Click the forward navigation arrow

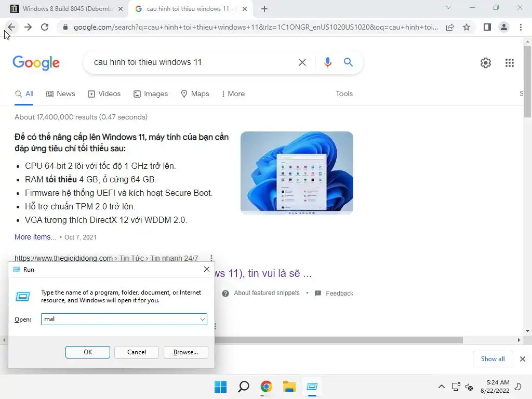[28, 27]
